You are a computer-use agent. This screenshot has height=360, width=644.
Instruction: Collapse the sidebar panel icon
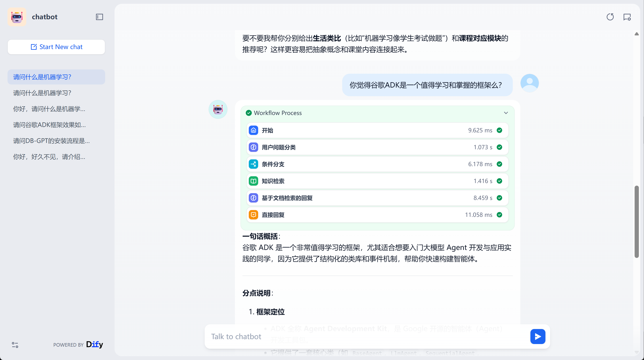coord(100,17)
